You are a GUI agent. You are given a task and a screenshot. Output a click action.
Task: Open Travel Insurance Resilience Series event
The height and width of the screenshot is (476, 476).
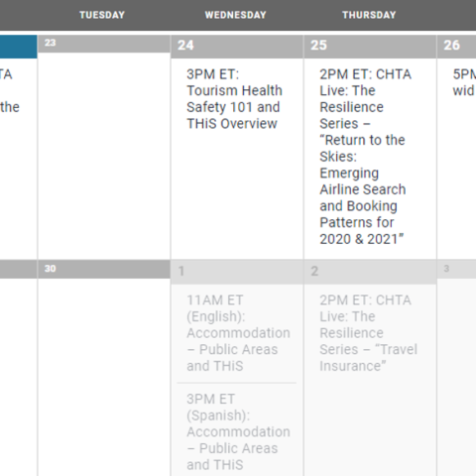coord(368,333)
